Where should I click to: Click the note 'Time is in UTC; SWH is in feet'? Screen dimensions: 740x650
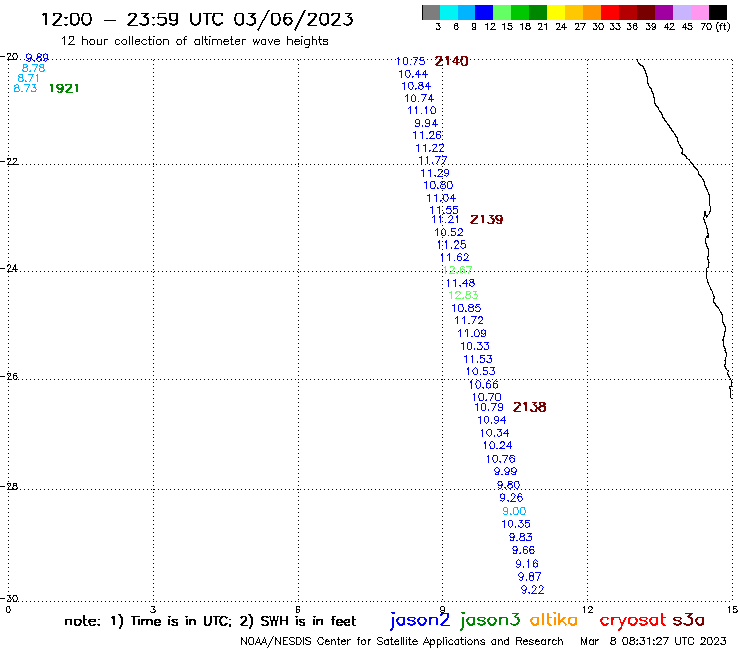pos(210,621)
